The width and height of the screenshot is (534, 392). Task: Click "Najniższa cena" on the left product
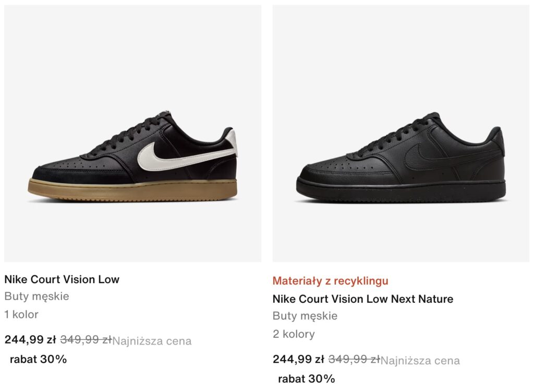point(152,341)
